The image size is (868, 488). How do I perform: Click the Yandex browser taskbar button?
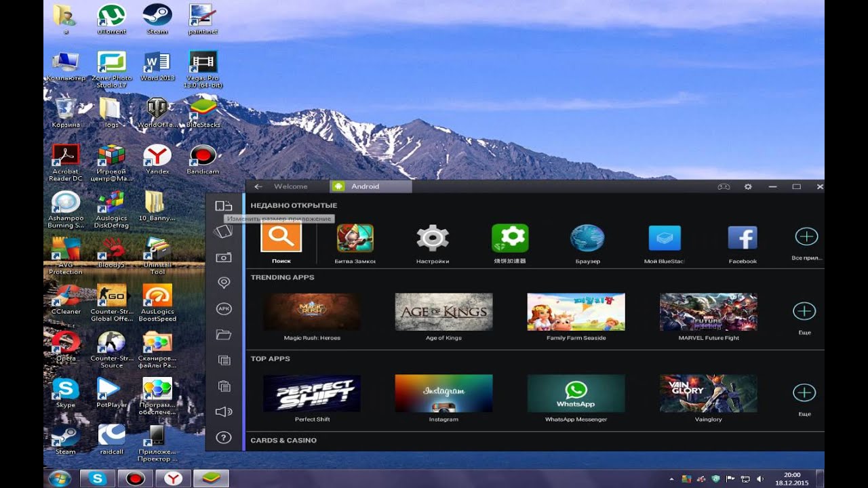point(174,479)
